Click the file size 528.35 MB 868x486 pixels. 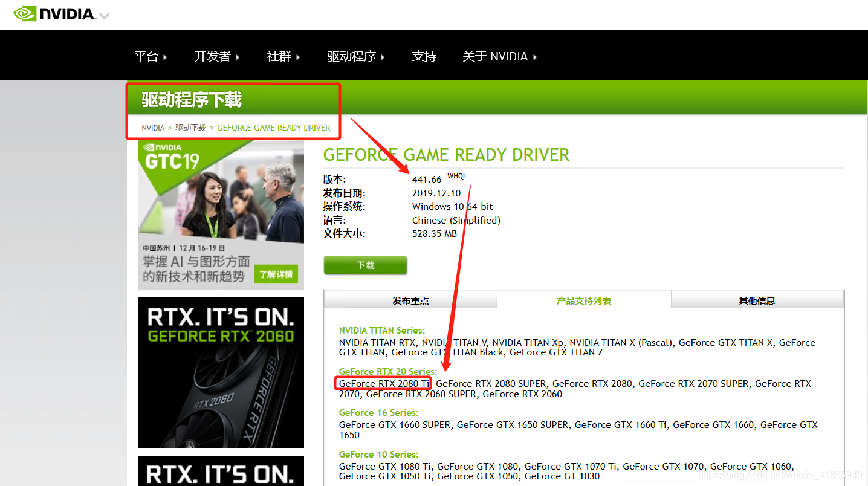[435, 233]
